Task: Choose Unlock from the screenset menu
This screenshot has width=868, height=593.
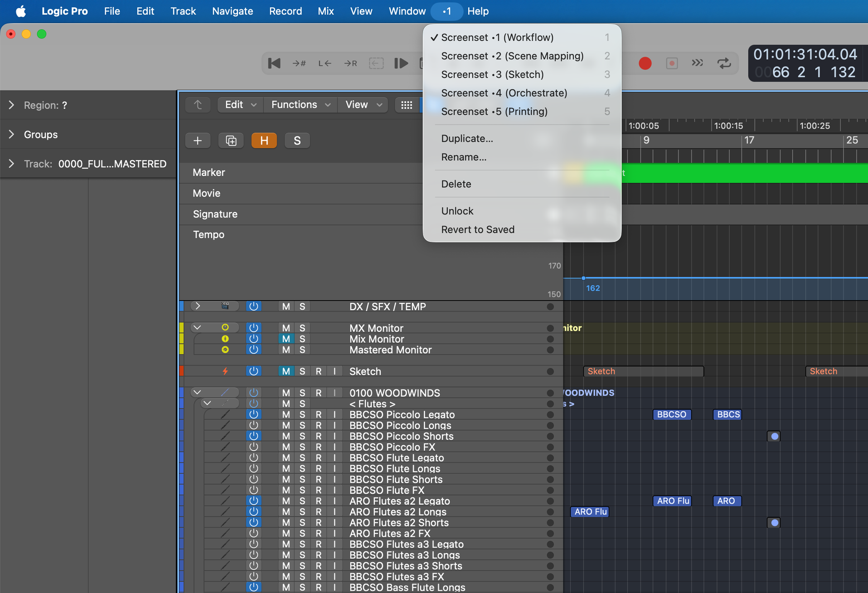Action: [522, 211]
